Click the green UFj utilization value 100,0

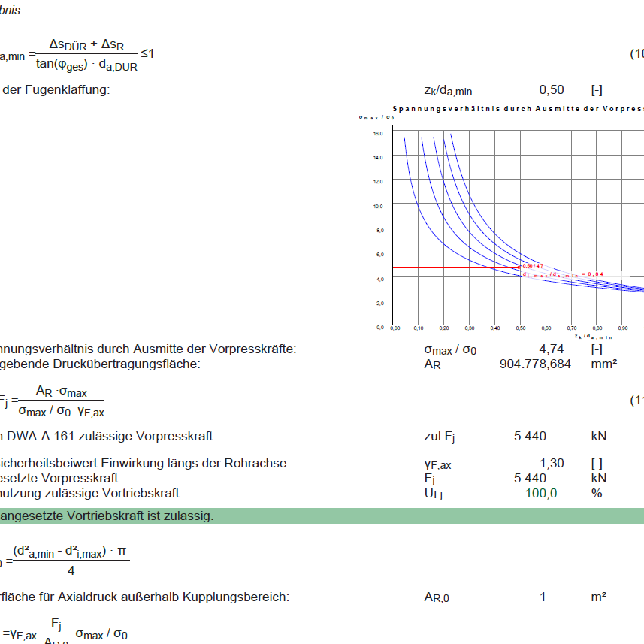coord(541,494)
